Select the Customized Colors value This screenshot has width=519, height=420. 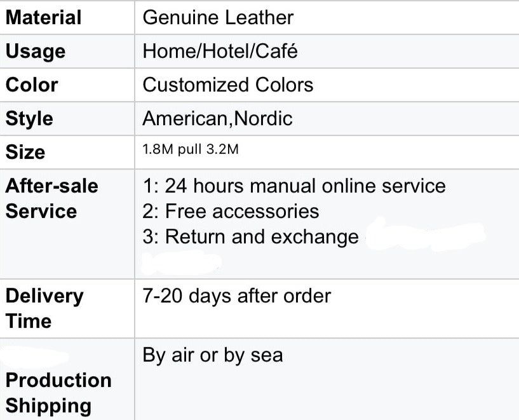pos(227,85)
